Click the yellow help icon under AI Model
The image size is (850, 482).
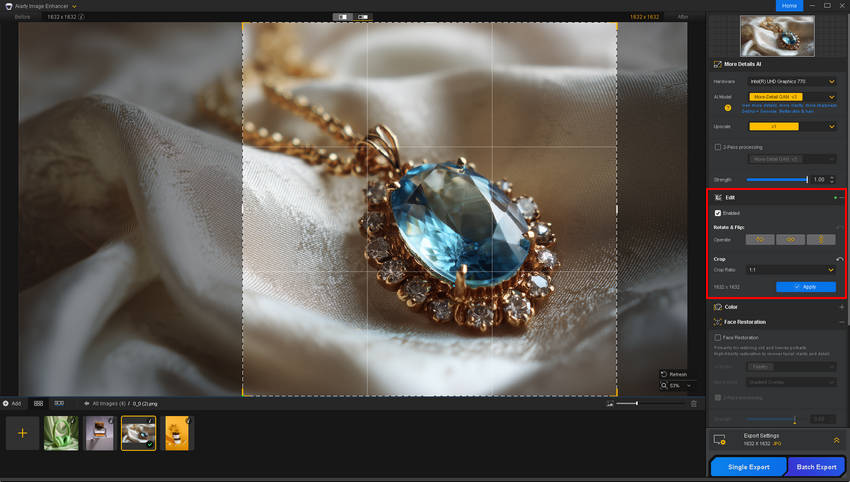point(727,108)
